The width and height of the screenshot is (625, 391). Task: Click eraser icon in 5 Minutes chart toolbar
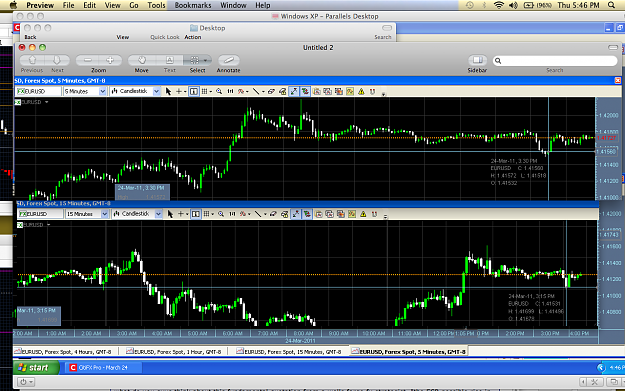(271, 91)
